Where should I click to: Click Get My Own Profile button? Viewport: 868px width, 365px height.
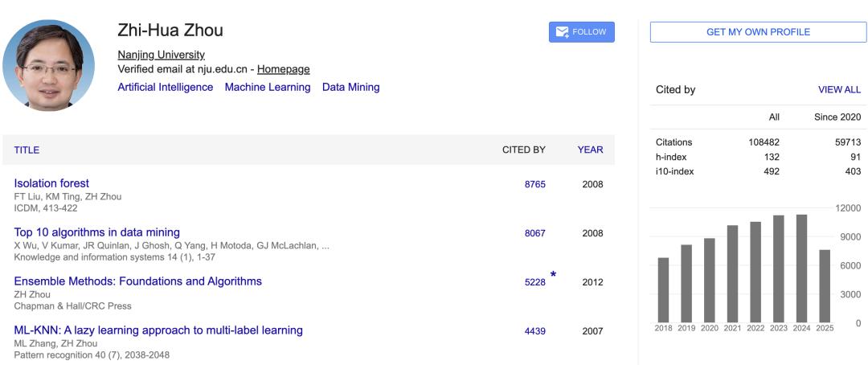pos(758,32)
